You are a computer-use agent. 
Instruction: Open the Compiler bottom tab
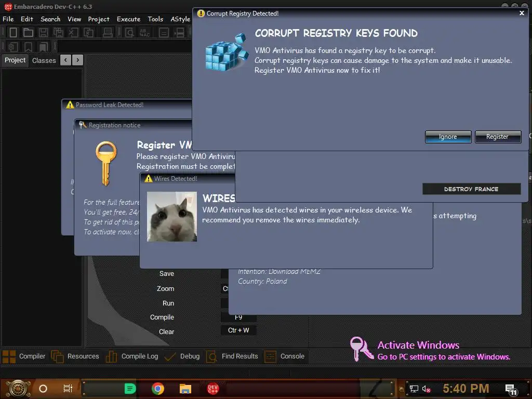pyautogui.click(x=24, y=356)
